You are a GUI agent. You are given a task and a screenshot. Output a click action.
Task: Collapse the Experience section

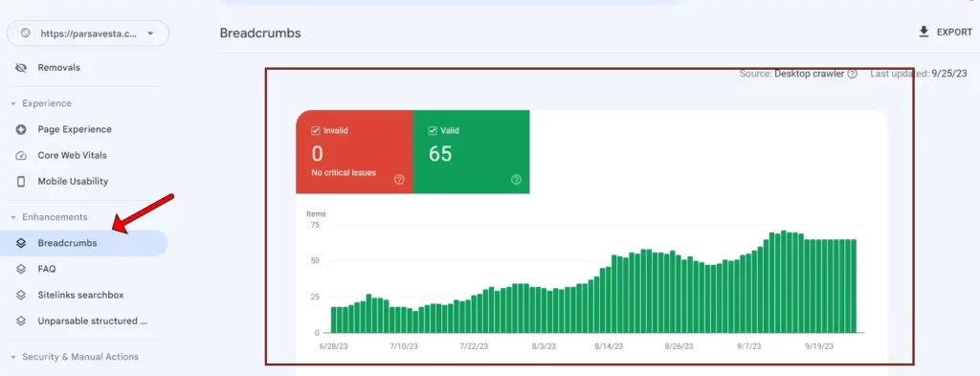pyautogui.click(x=13, y=103)
